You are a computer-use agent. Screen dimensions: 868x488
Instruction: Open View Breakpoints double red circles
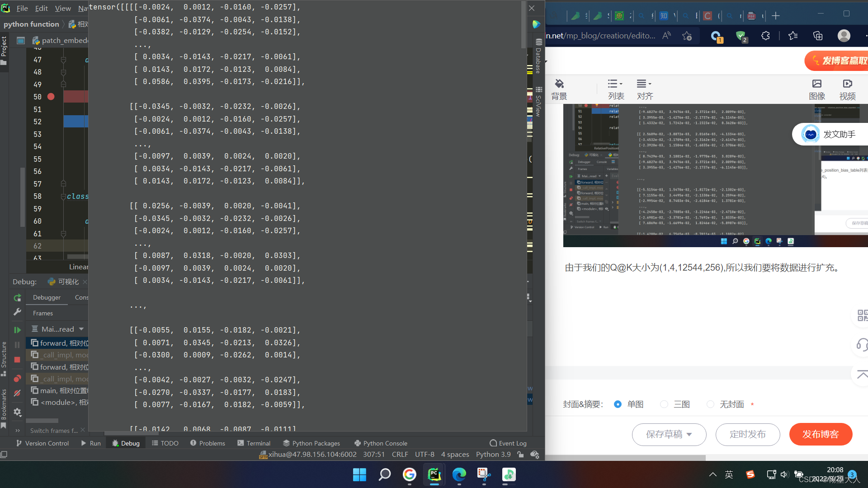click(17, 378)
